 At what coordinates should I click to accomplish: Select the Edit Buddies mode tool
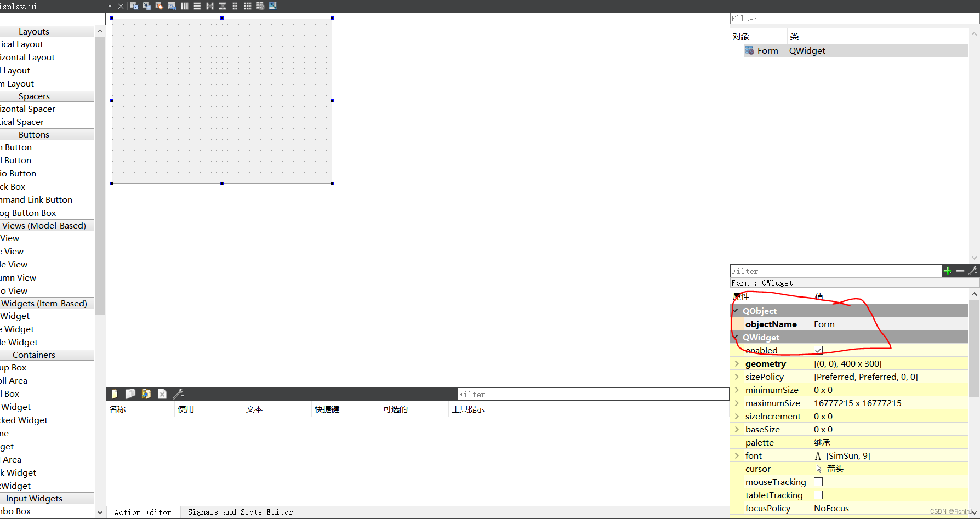159,6
